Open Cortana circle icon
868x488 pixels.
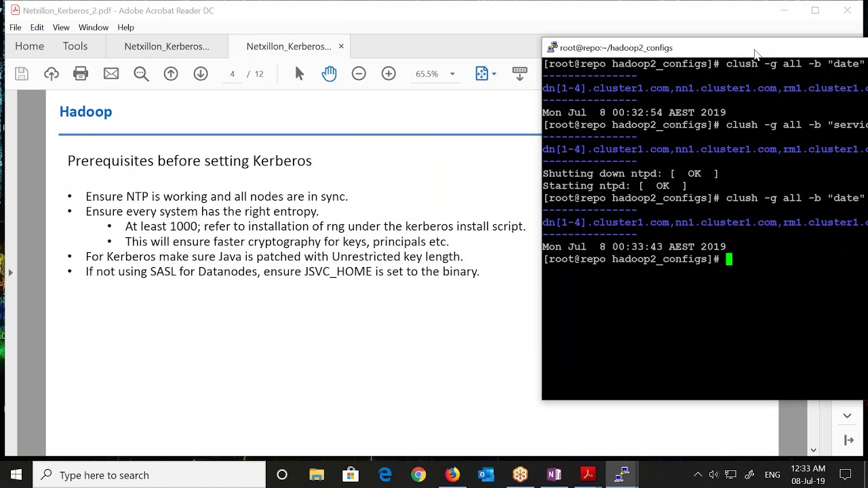coord(282,475)
